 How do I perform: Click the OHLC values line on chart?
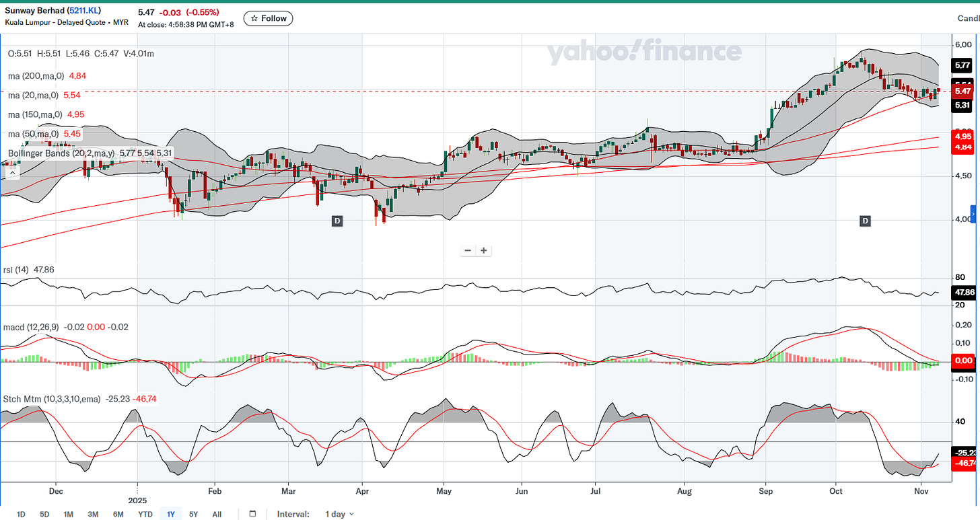click(x=79, y=54)
